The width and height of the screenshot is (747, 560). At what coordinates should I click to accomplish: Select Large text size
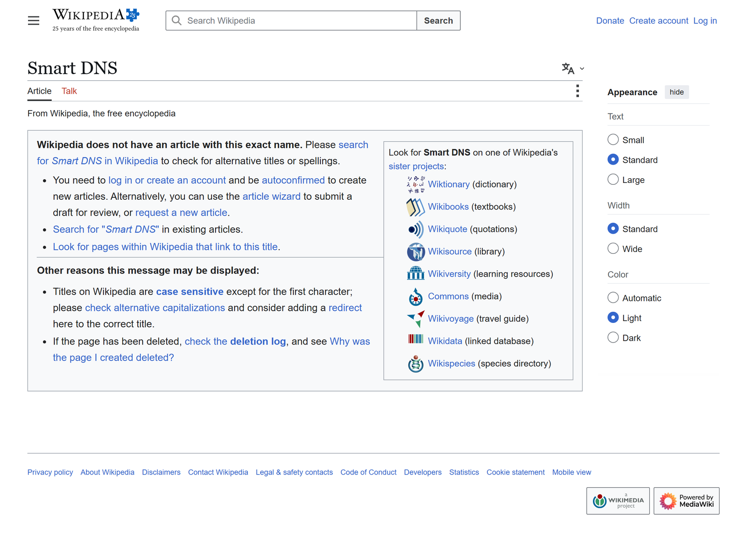[x=613, y=179]
